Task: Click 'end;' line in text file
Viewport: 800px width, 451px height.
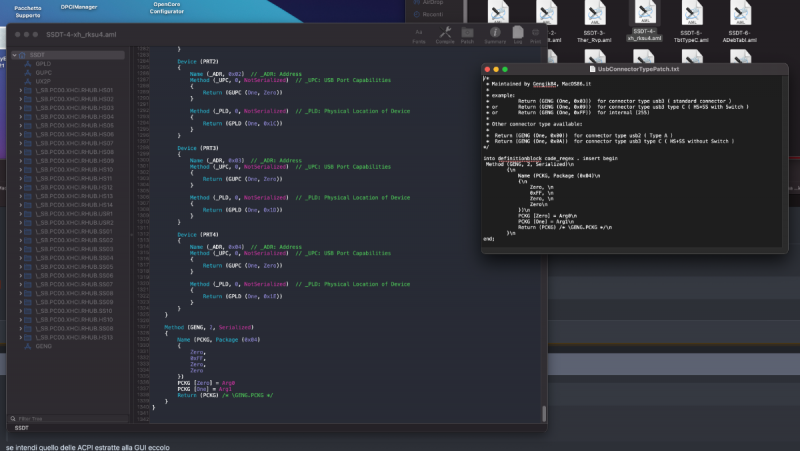Action: [489, 239]
